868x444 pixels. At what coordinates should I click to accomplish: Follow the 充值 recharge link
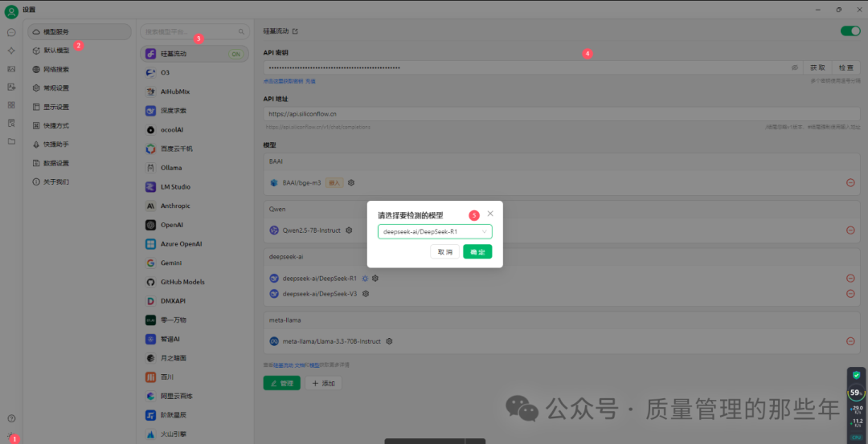pos(310,81)
